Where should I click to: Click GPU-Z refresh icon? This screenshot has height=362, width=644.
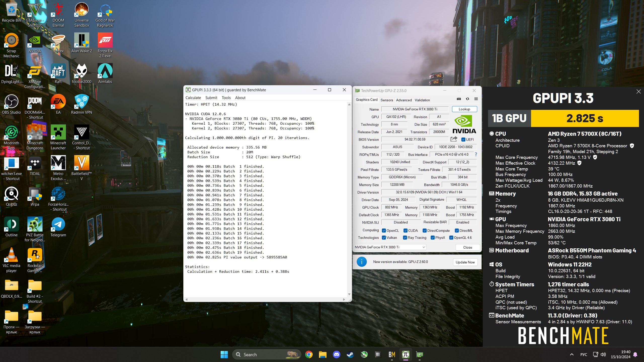(x=467, y=99)
